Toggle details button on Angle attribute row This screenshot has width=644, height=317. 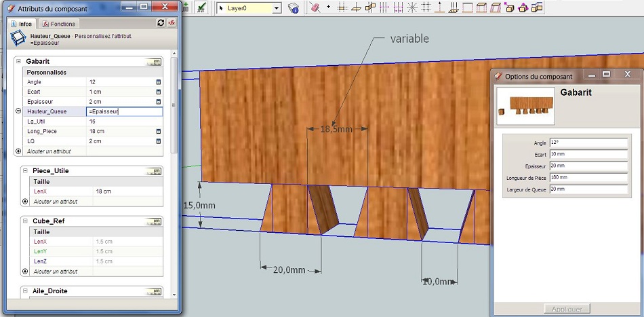(159, 82)
